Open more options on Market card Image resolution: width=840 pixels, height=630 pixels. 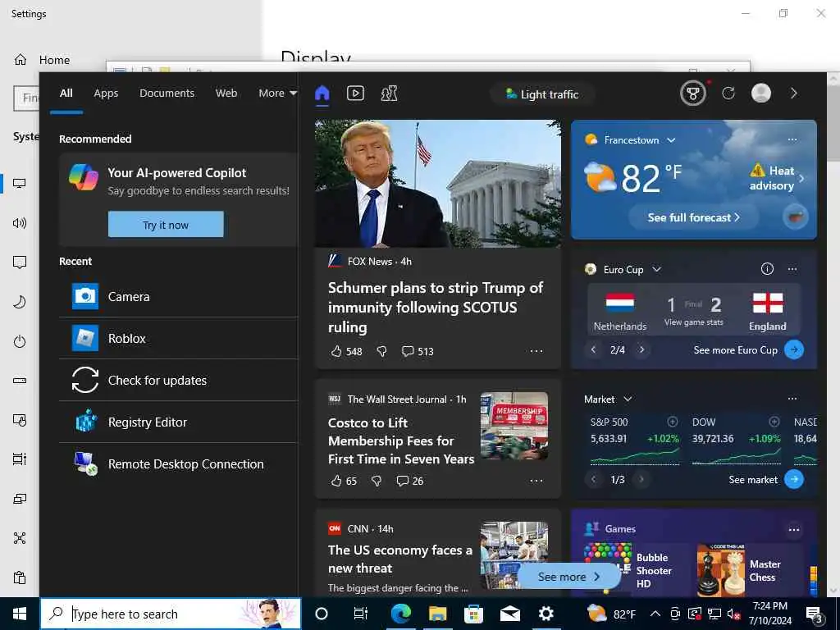792,399
